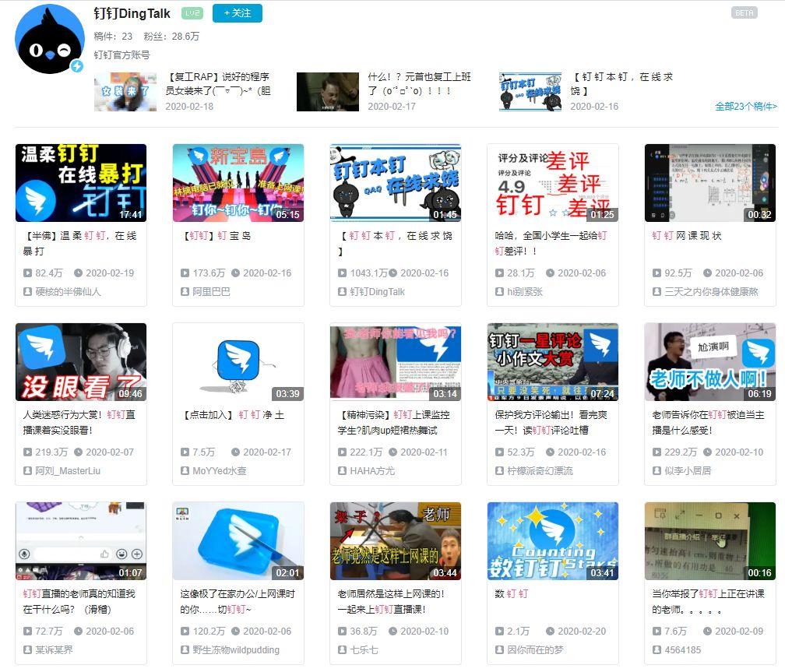Viewport: 785px width, 672px height.
Task: Click play count icon next to 82.4万
Action: tap(27, 273)
